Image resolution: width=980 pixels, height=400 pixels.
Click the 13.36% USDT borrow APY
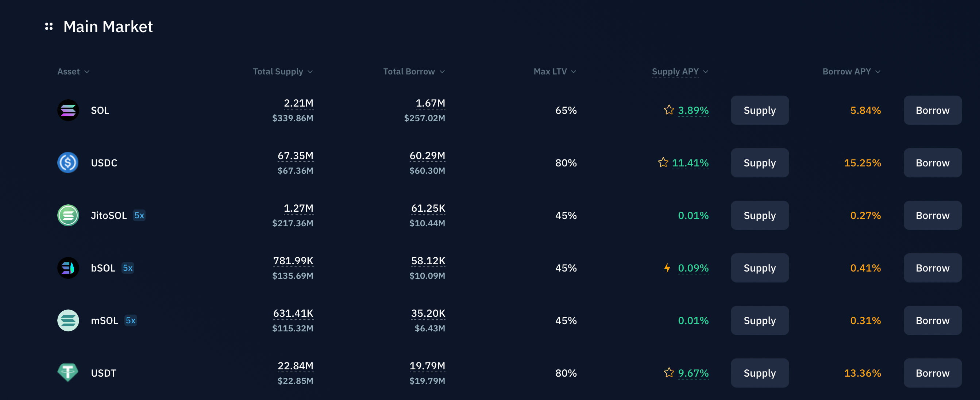click(863, 373)
